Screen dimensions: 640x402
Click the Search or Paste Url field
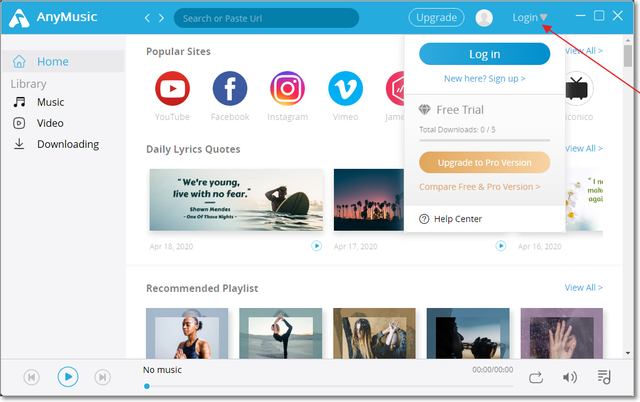pyautogui.click(x=266, y=18)
